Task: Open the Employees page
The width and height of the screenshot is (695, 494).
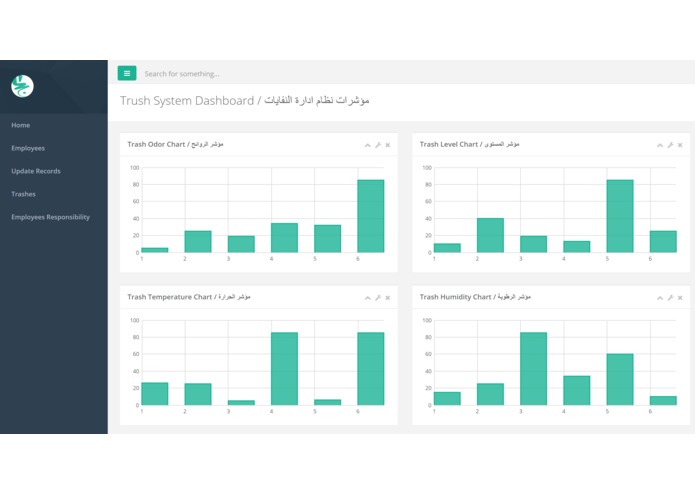Action: point(28,148)
